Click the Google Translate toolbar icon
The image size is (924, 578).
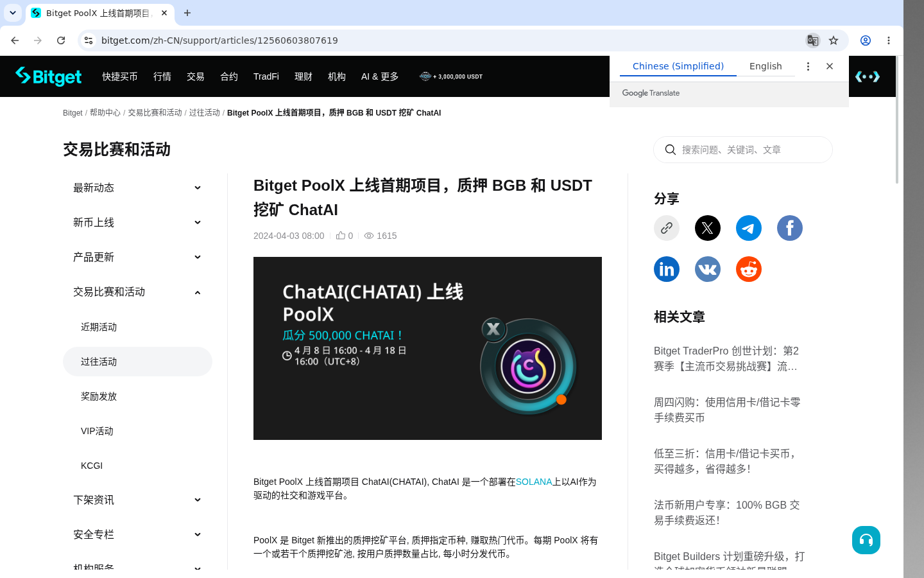click(x=813, y=40)
